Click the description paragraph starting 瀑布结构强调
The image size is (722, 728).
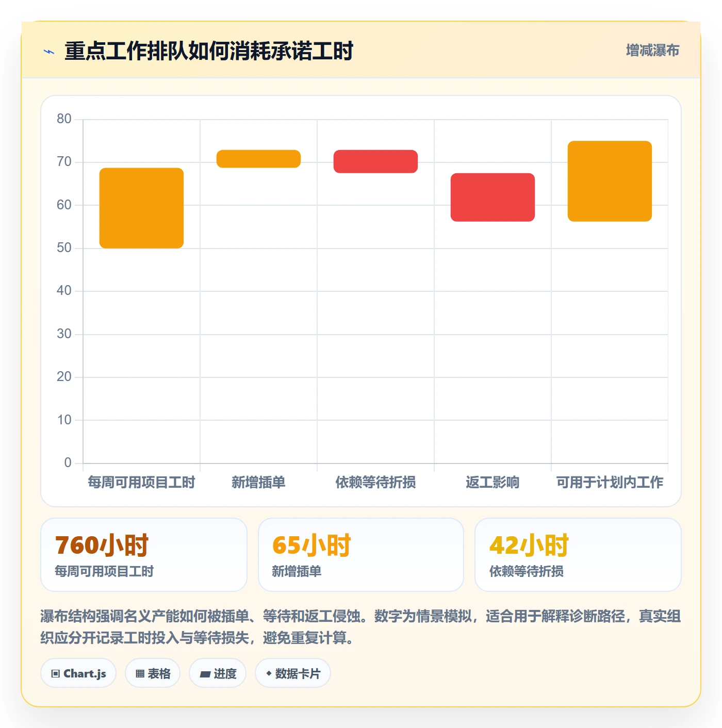(361, 627)
